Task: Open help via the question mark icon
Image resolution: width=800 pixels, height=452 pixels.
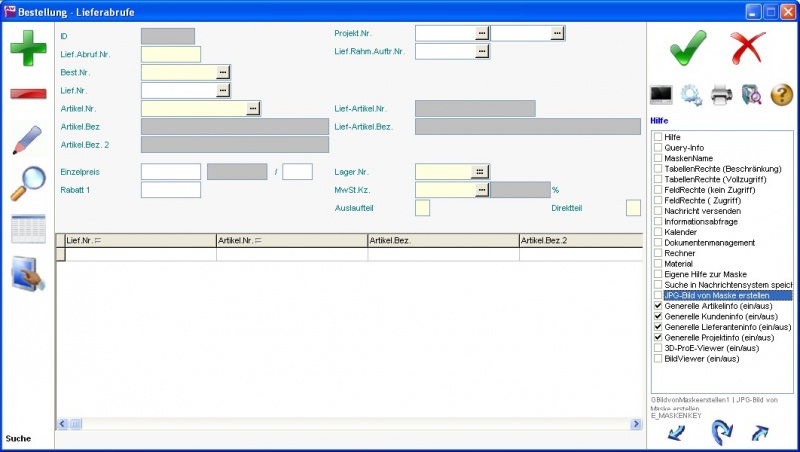Action: [782, 95]
